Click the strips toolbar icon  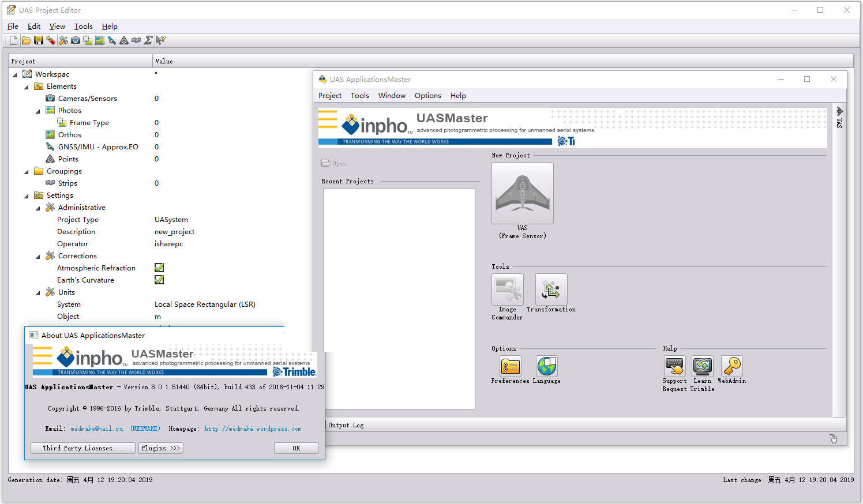coord(136,40)
